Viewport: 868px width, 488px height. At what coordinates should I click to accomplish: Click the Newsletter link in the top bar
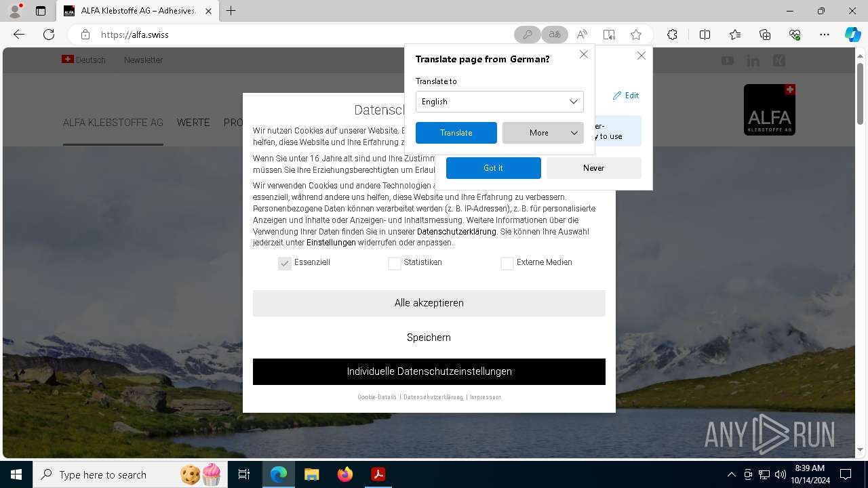[143, 60]
